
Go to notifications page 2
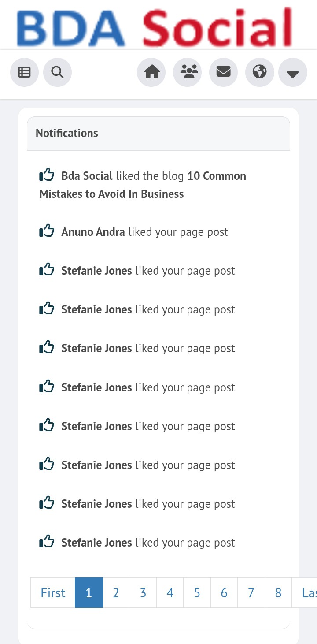click(x=116, y=593)
